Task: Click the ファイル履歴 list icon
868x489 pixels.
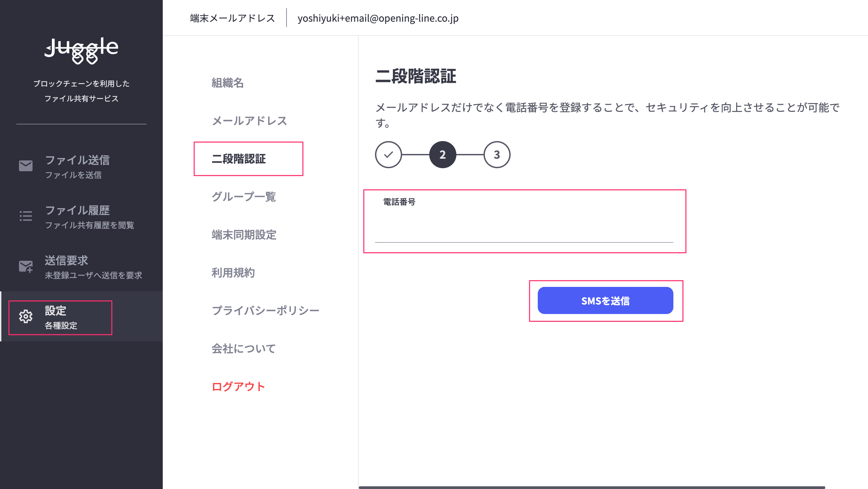Action: tap(26, 216)
